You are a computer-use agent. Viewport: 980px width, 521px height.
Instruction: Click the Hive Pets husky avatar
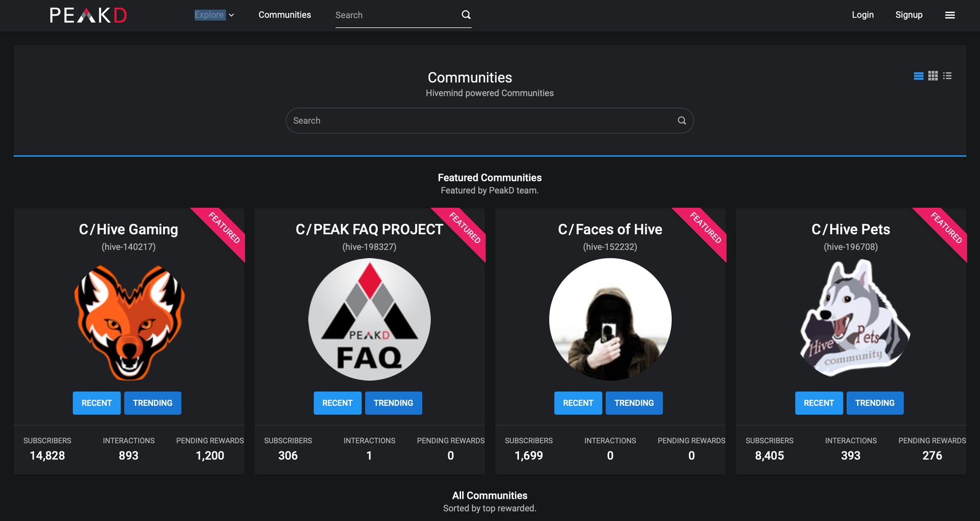click(855, 318)
